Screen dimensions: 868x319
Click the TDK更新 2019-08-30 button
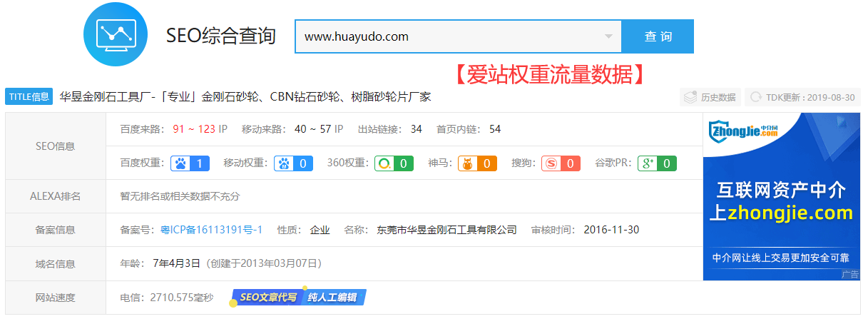[x=802, y=97]
